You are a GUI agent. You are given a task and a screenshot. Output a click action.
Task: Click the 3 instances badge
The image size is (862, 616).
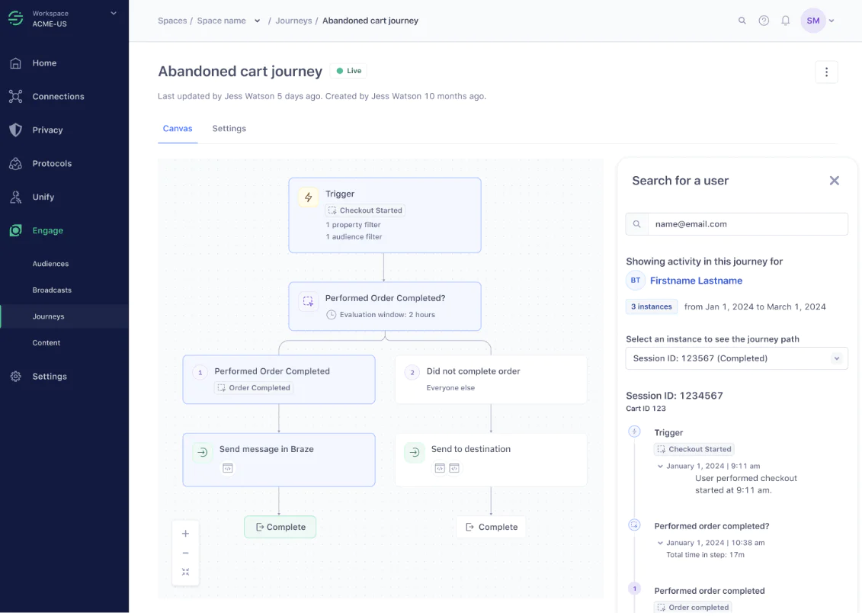tap(652, 306)
